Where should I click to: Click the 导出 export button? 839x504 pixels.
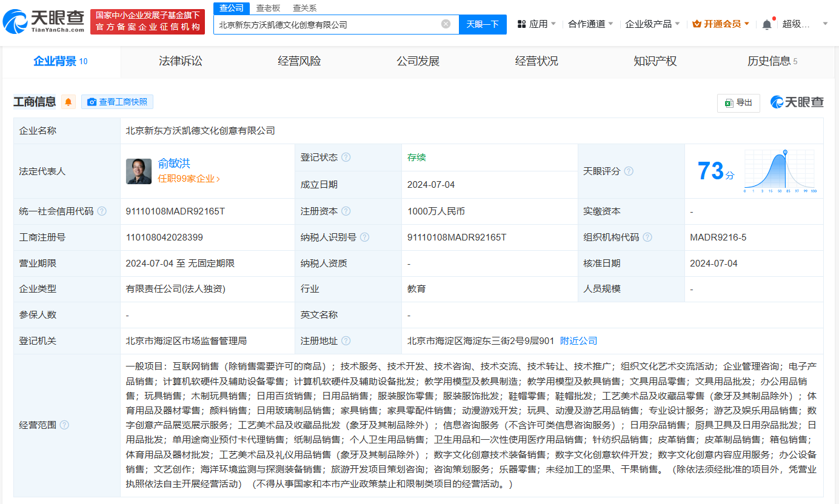[x=738, y=103]
